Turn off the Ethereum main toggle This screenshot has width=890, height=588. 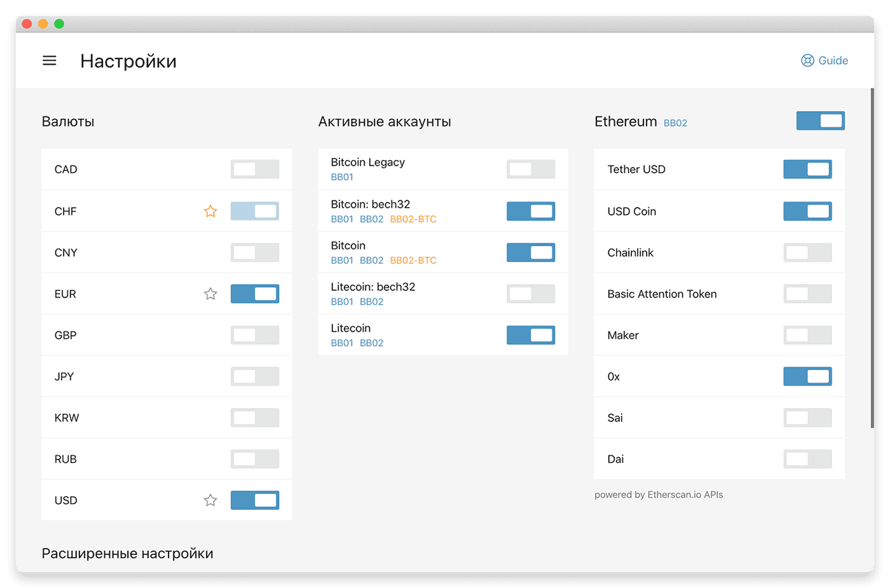tap(821, 121)
